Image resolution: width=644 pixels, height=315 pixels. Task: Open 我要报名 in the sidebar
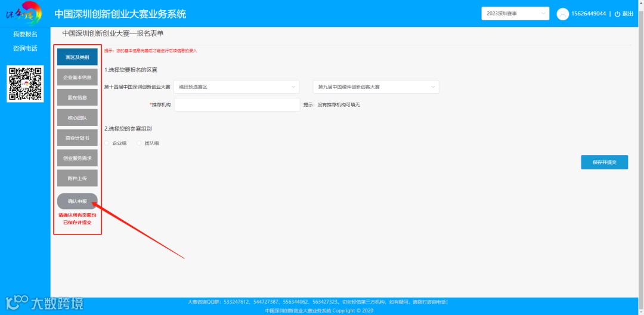click(25, 34)
